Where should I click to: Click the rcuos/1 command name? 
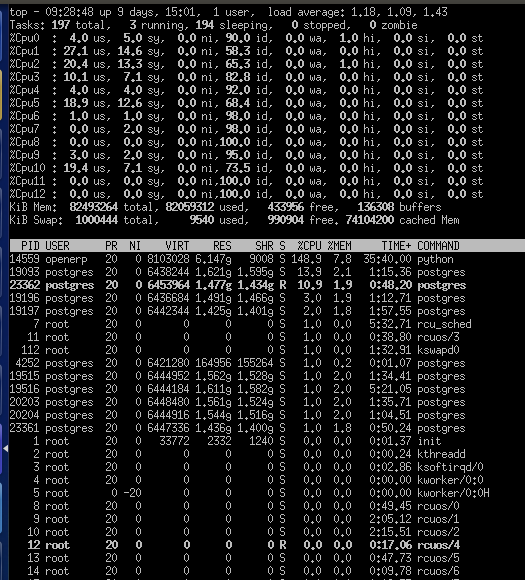pyautogui.click(x=438, y=519)
